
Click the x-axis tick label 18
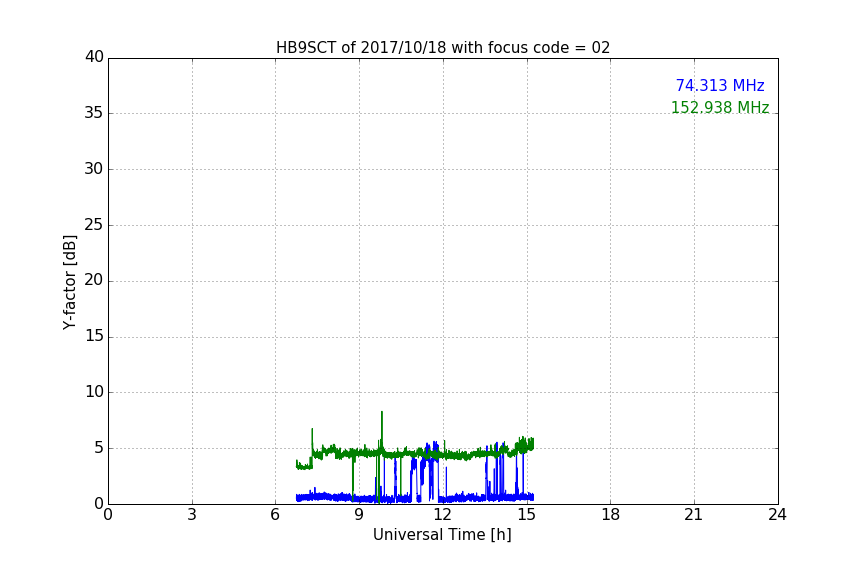611,515
